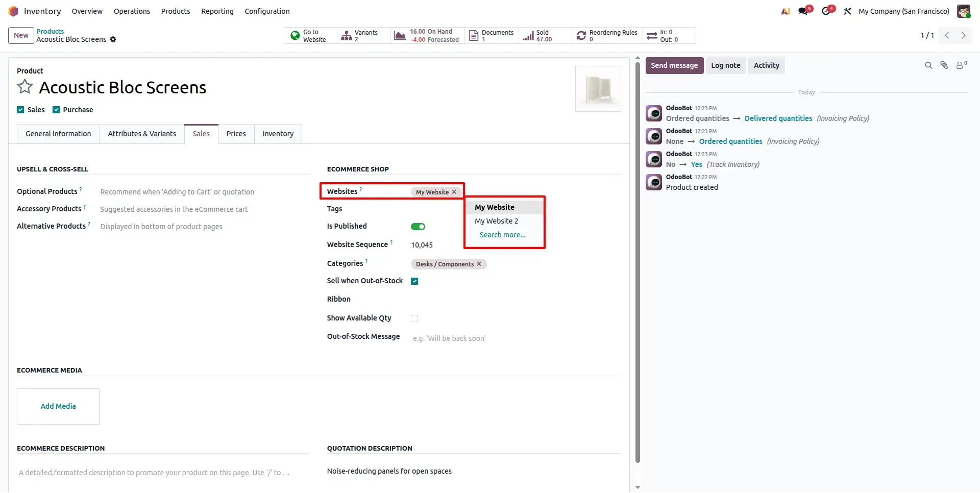Open the Configuration menu
Screen dimensions: 980x493
pos(267,11)
